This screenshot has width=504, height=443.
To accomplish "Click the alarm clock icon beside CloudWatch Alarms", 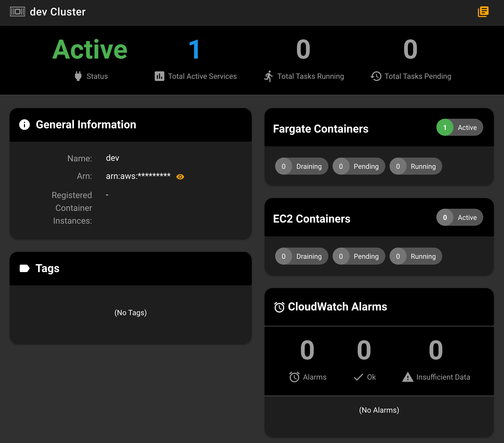I will tap(279, 307).
